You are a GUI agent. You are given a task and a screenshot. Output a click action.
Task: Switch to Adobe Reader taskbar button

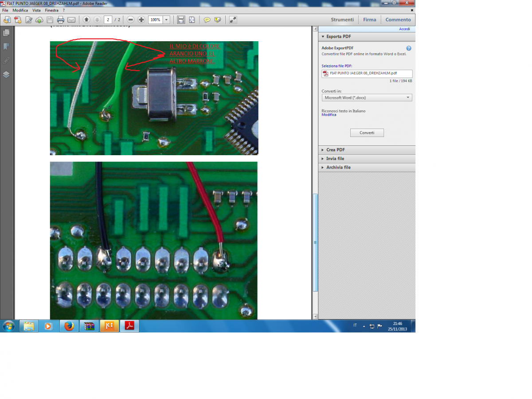click(x=130, y=326)
